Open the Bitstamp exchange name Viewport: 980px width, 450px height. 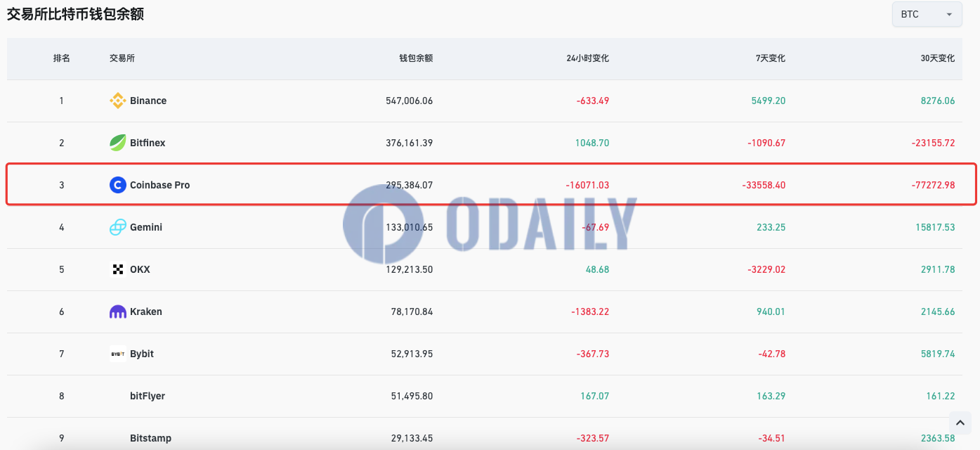(x=150, y=438)
